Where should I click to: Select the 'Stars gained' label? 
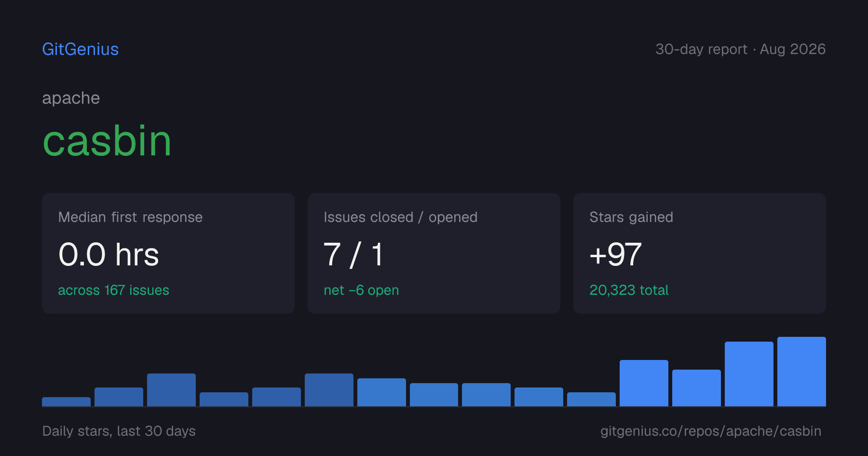[x=631, y=217]
